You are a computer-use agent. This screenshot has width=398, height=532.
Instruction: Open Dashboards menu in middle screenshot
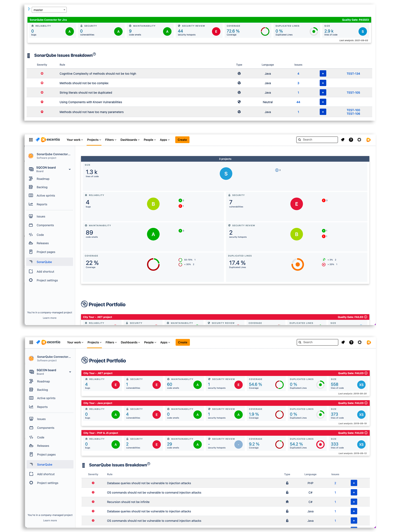pos(130,140)
